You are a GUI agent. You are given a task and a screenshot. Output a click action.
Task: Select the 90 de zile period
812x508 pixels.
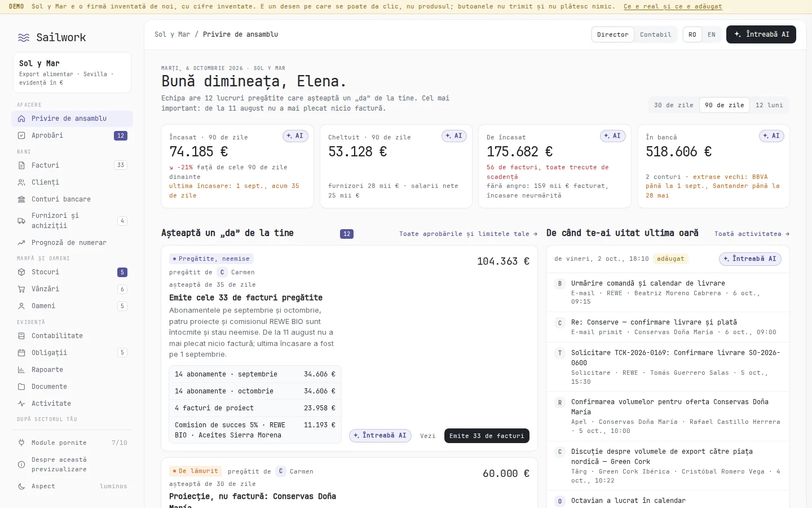pyautogui.click(x=725, y=105)
